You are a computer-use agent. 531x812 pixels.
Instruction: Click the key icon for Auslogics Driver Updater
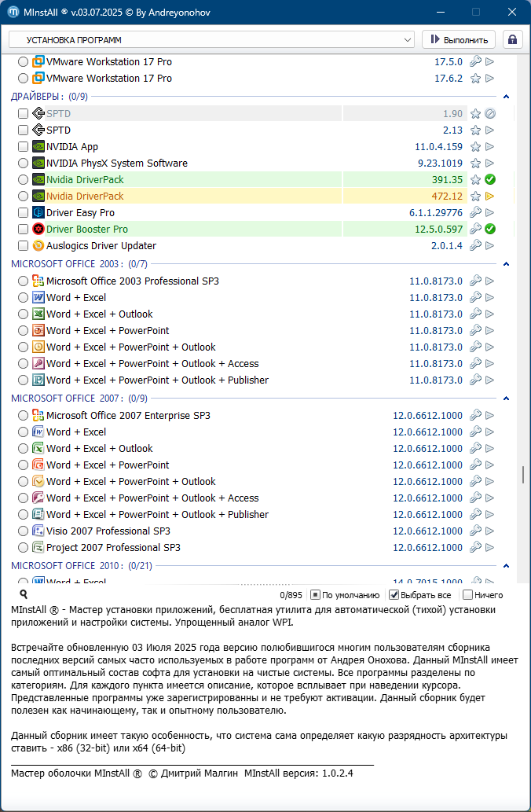[x=475, y=245]
